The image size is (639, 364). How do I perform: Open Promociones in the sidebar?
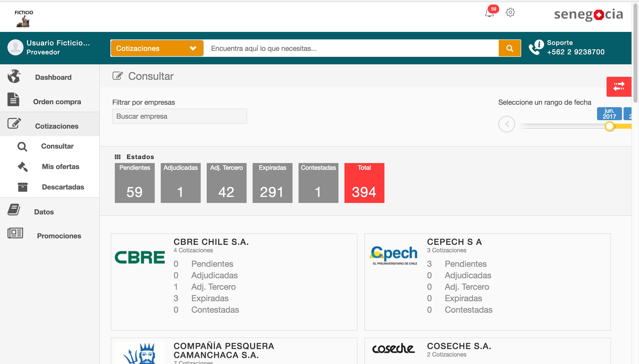point(59,236)
